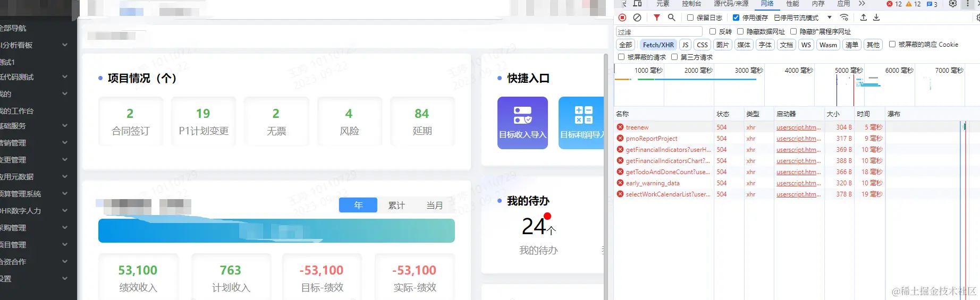980x300 pixels.
Task: Check 隐藏扩展程序网址 checkbox
Action: click(x=793, y=31)
